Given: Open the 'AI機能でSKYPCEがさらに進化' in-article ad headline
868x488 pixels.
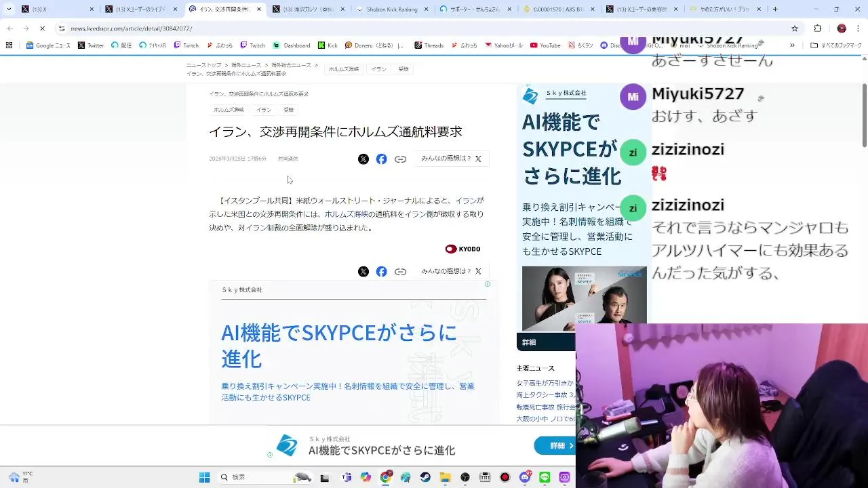Looking at the screenshot, I should click(339, 345).
